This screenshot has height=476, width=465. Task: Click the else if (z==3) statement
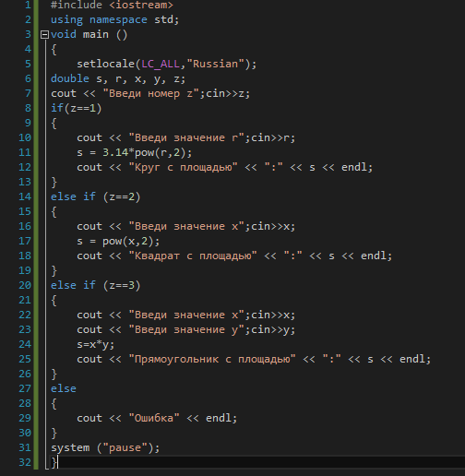click(x=96, y=285)
